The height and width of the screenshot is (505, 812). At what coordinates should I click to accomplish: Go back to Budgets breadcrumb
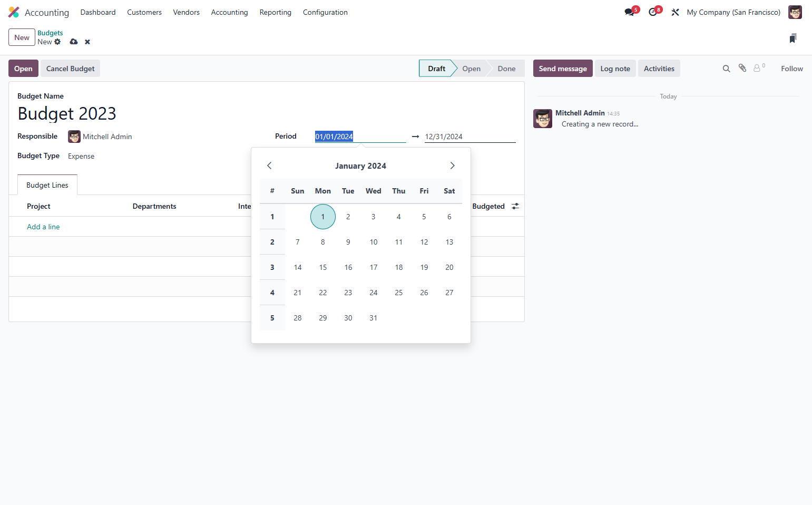coord(50,33)
